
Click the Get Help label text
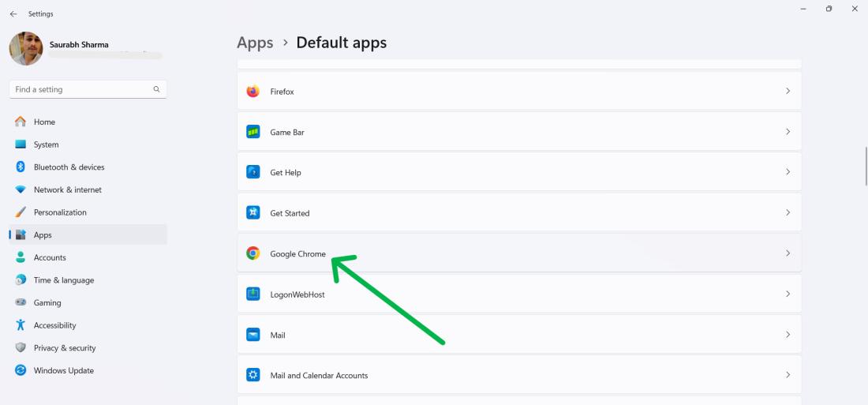(x=286, y=173)
